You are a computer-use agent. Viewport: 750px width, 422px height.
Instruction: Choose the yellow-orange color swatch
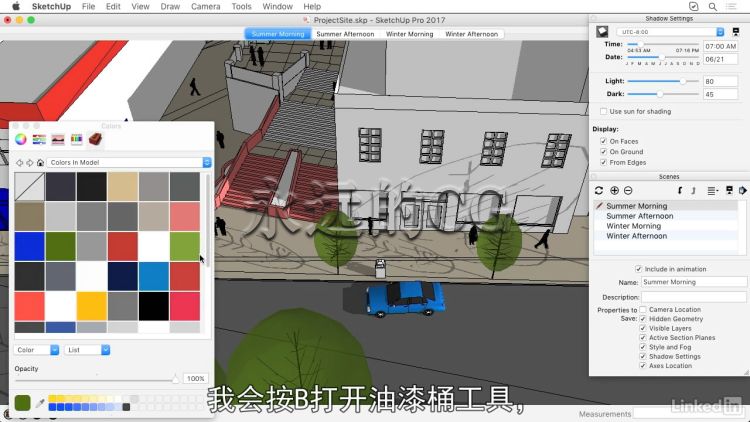[91, 306]
